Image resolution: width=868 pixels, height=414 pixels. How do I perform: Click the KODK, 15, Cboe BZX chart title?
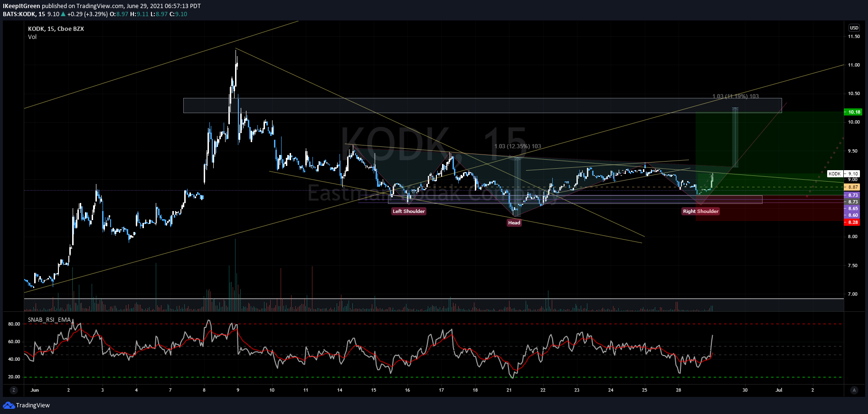(56, 29)
